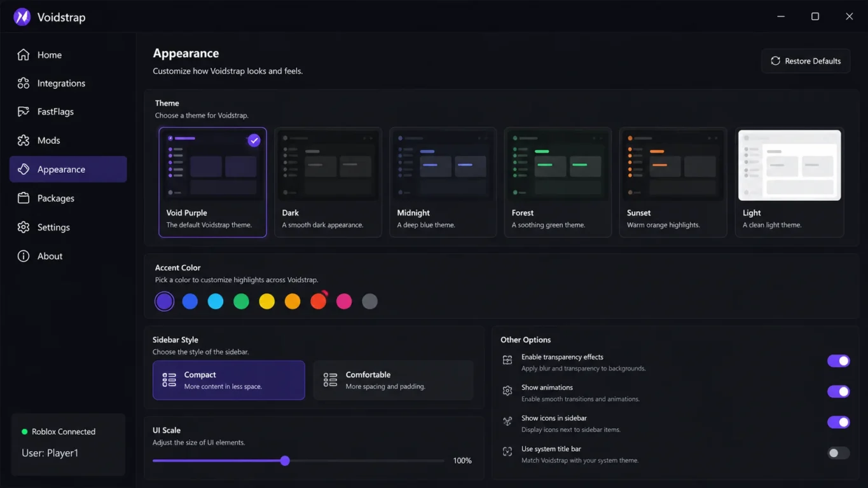Select the Appearance sidebar item
This screenshot has height=488, width=868.
[68, 169]
